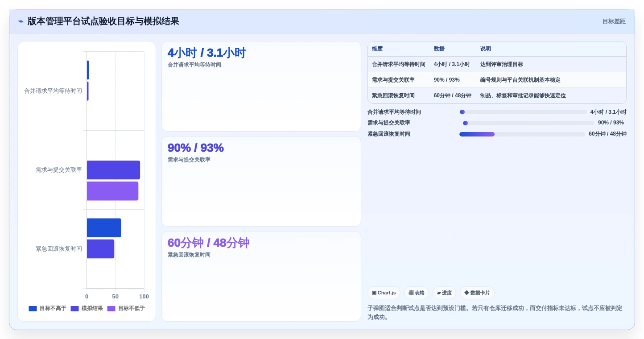
Task: Click table row name 紧急回滚恢复时间
Action: [393, 95]
